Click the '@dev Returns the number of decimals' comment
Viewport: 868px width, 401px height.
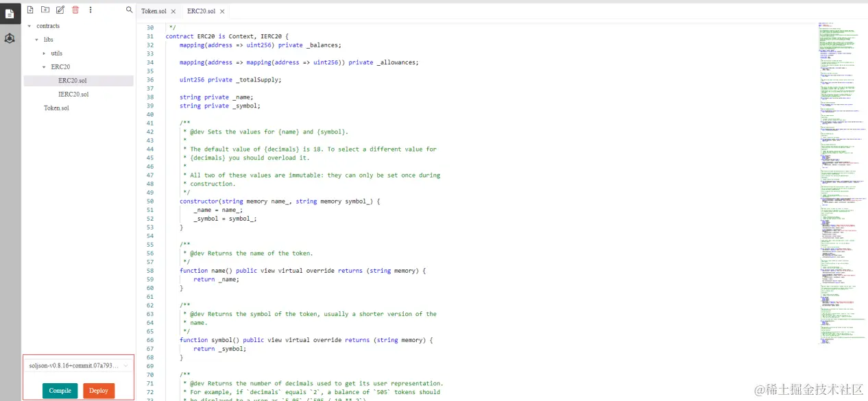point(313,383)
